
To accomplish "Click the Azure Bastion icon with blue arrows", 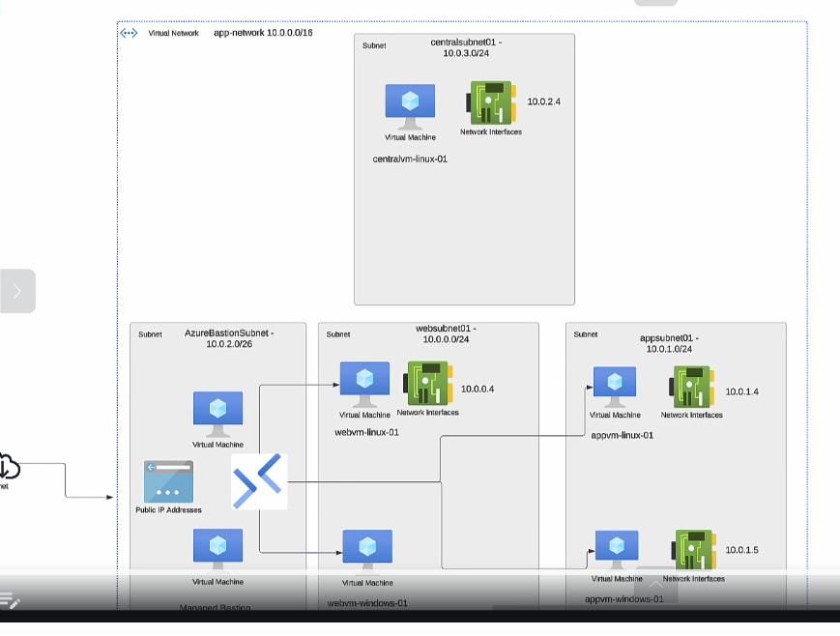I will click(x=259, y=481).
